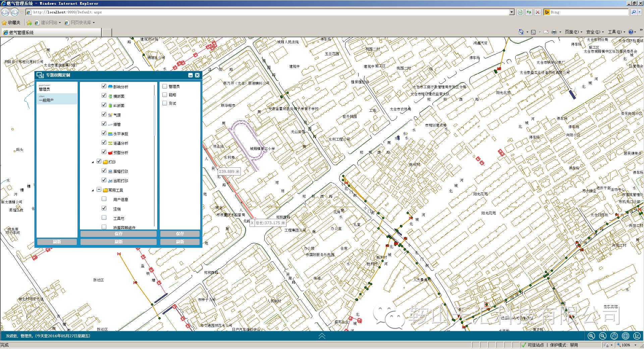644x349 pixels.
Task: Click 刷新 under the roles list
Action: click(x=180, y=242)
